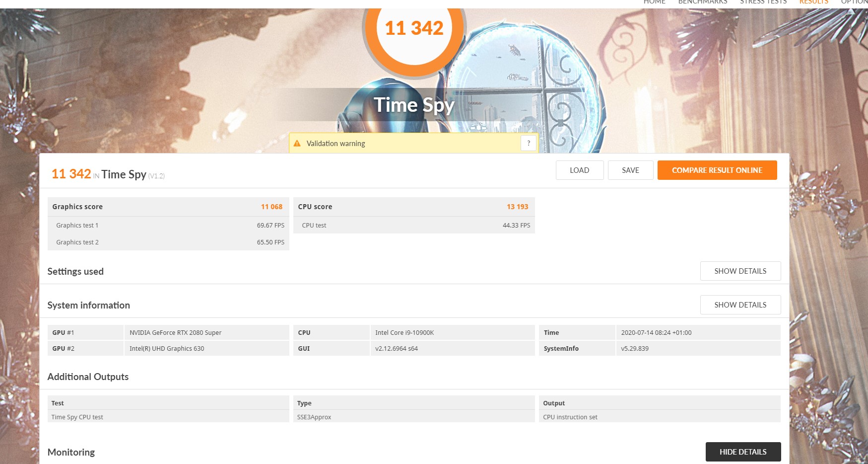Select the CPU score value 13 193

pos(517,207)
